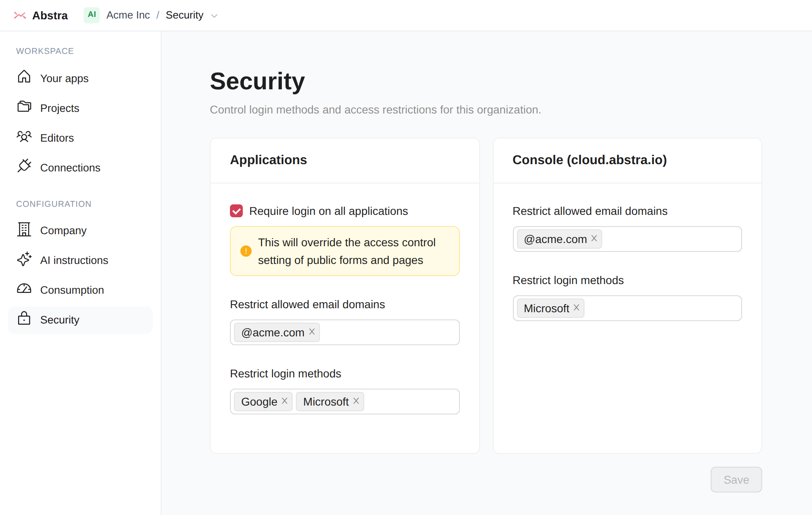Click the Connections plug icon
The width and height of the screenshot is (812, 515).
[24, 165]
